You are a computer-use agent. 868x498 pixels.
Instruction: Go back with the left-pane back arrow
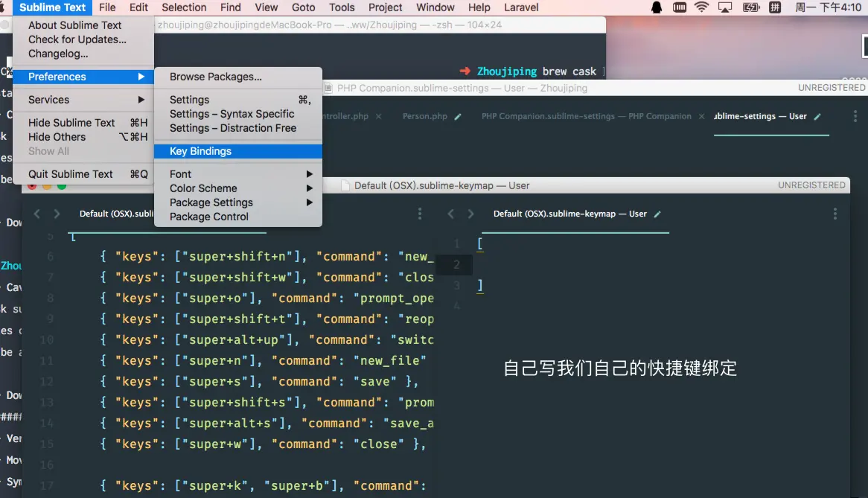coord(37,214)
